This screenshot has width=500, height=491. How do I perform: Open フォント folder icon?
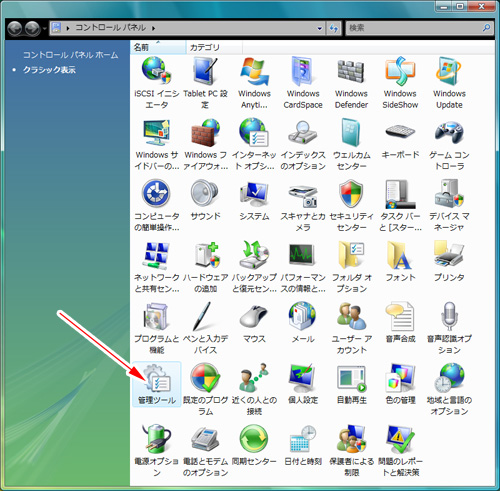pyautogui.click(x=400, y=255)
